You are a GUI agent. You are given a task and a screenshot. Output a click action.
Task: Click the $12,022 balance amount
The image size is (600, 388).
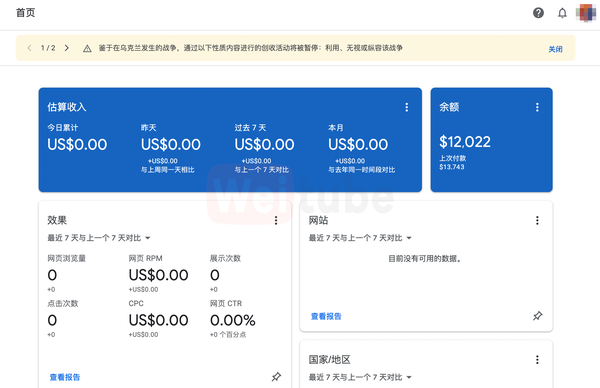coord(465,142)
